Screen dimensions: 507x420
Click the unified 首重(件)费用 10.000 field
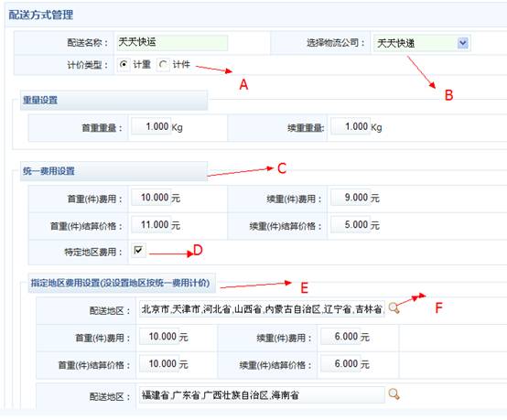[x=151, y=198]
